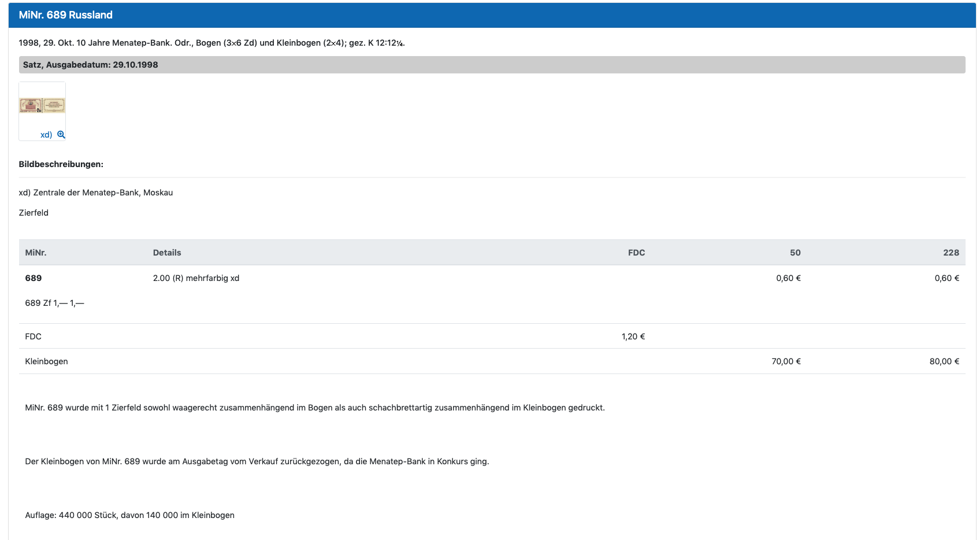Select the issue line starting '1998, 29. Okt.'
The width and height of the screenshot is (980, 540).
tap(211, 43)
